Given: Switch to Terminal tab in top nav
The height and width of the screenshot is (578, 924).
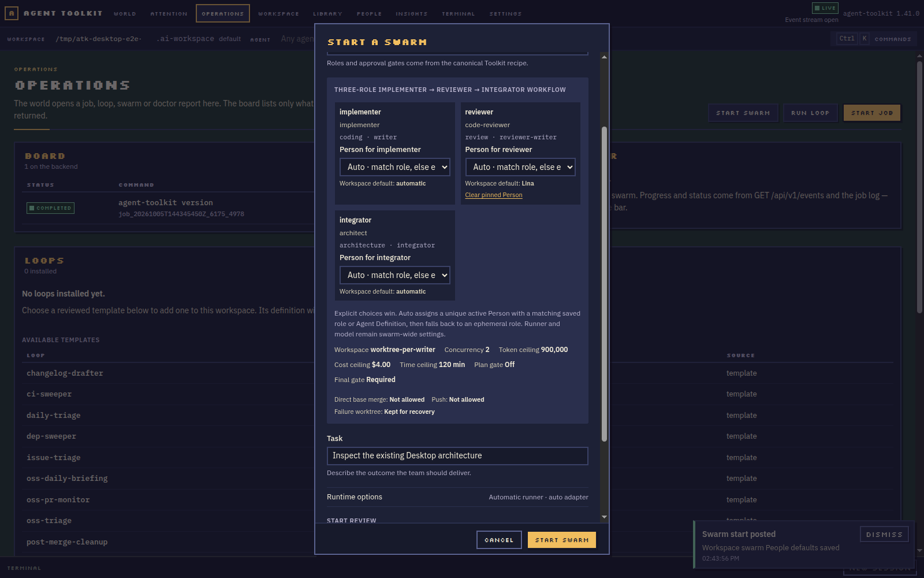Looking at the screenshot, I should (458, 13).
